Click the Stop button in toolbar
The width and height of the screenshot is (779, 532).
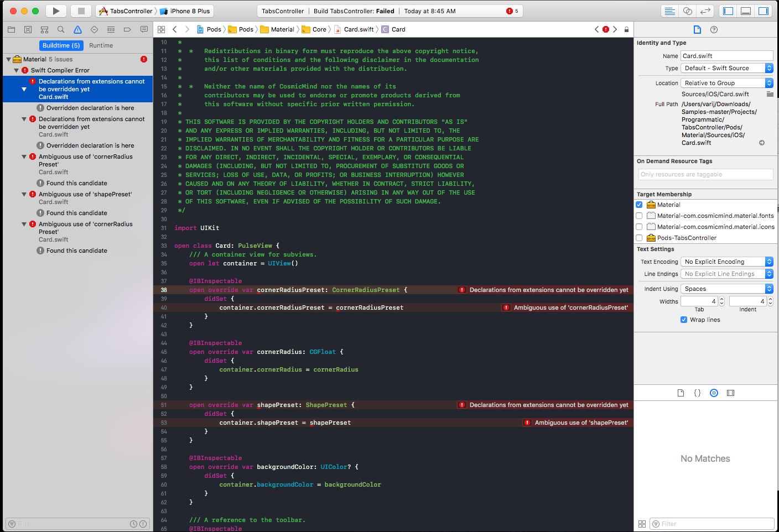(81, 11)
